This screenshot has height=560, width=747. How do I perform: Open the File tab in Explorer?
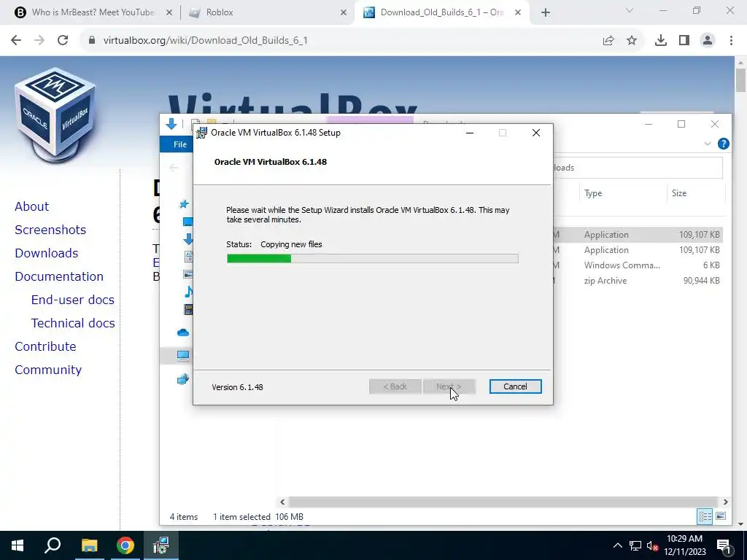coord(179,144)
